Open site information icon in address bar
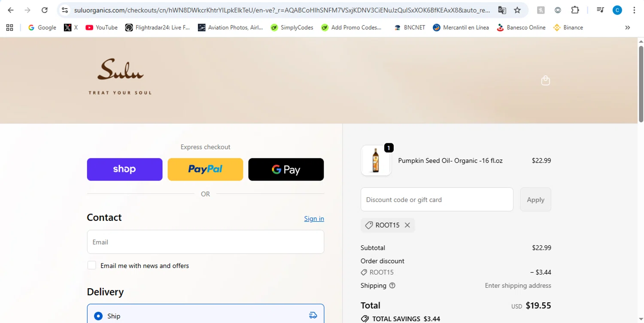 coord(65,10)
